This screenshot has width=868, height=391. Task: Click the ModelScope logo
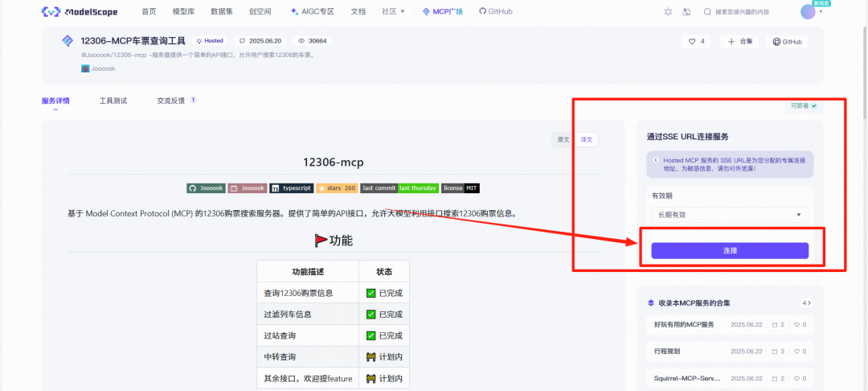coord(80,12)
